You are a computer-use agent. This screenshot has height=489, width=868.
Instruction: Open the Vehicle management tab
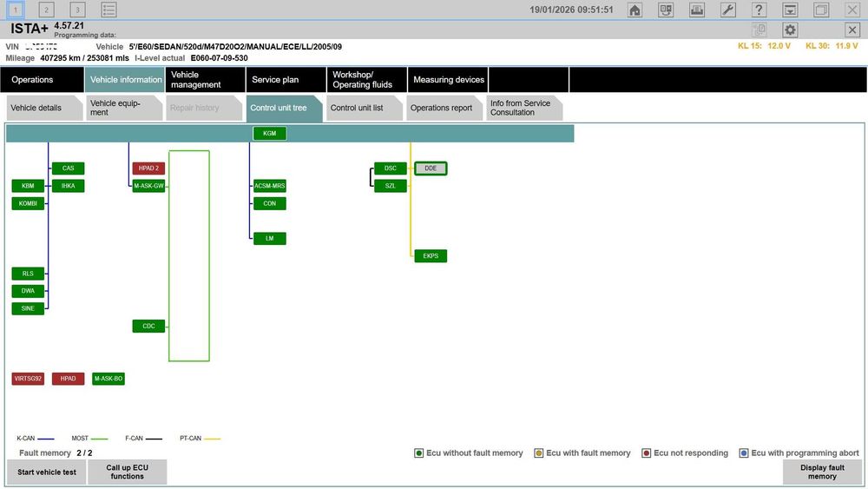tap(206, 80)
